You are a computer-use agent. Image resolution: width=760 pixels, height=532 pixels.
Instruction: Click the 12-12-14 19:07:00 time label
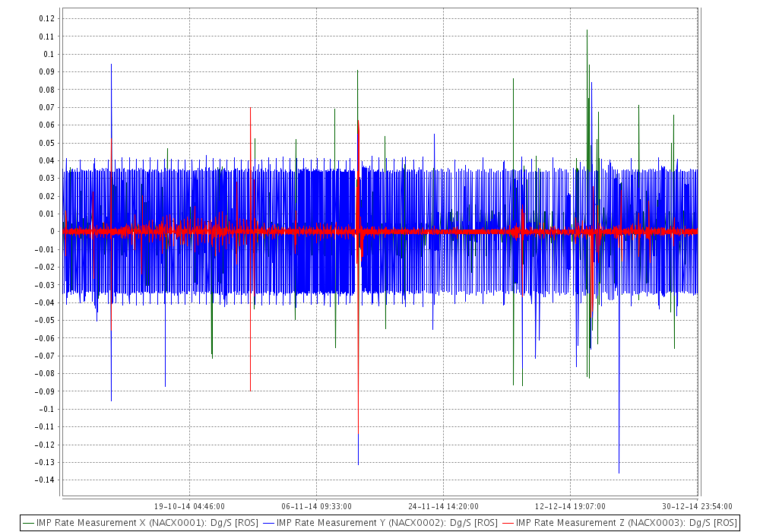pos(570,506)
